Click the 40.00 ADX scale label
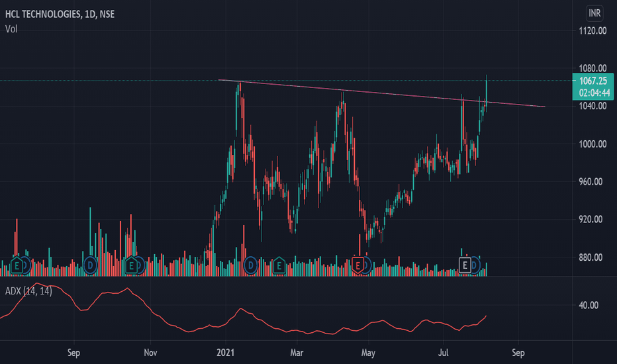The height and width of the screenshot is (364, 617). (x=589, y=305)
